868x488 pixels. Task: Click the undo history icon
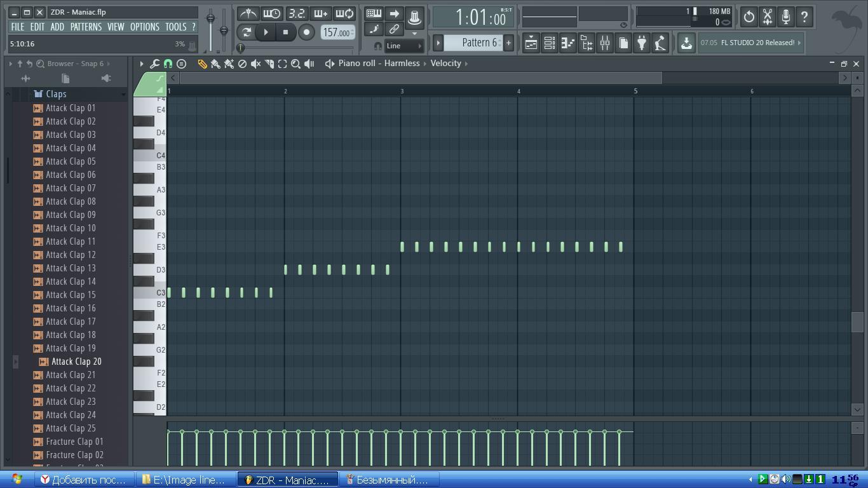click(749, 17)
